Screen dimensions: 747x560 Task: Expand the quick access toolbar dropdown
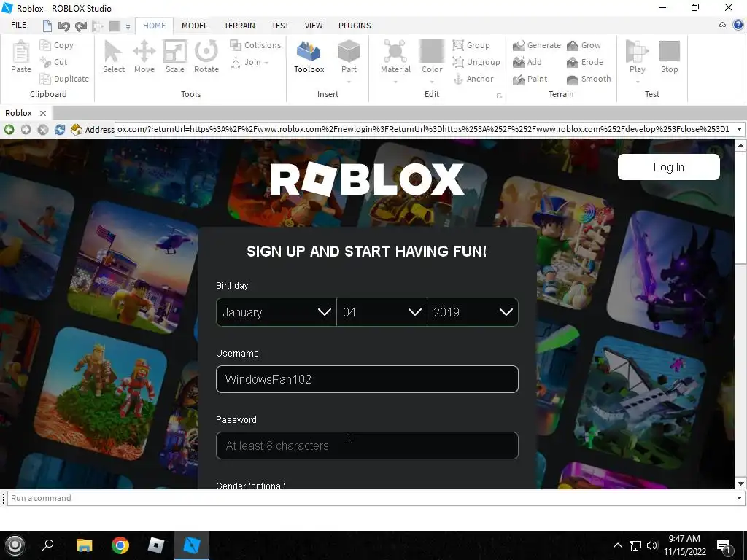[128, 27]
